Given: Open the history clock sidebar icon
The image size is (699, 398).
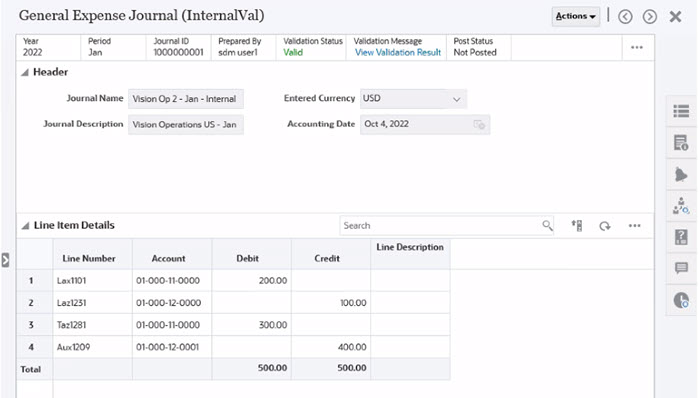Looking at the screenshot, I should tap(681, 300).
